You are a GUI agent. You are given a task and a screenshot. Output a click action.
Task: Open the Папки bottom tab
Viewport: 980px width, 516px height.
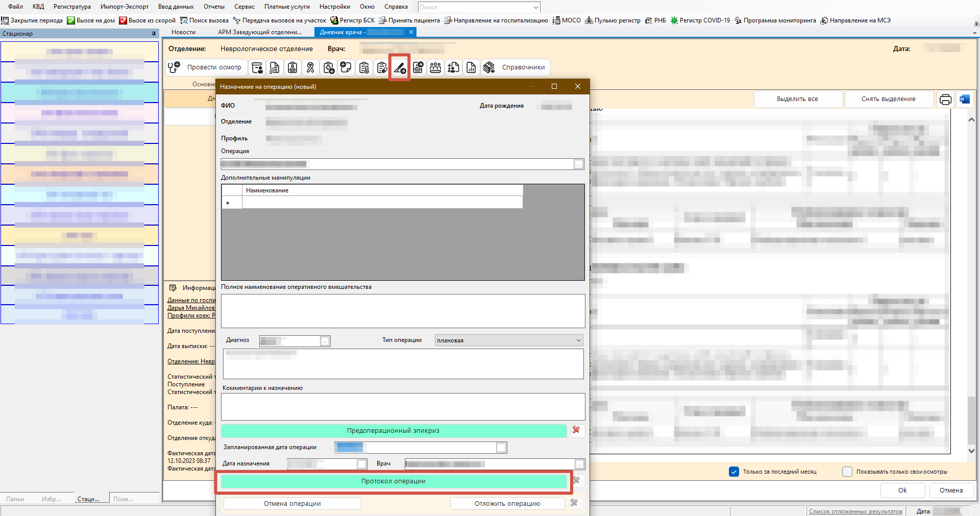click(15, 499)
